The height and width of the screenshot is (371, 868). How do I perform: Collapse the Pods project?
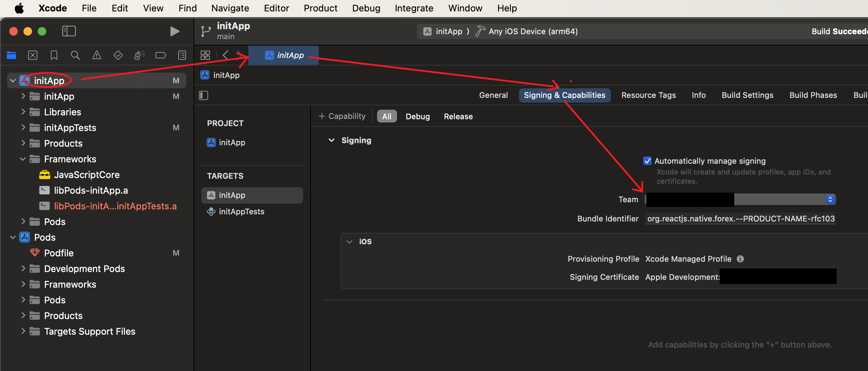point(13,237)
